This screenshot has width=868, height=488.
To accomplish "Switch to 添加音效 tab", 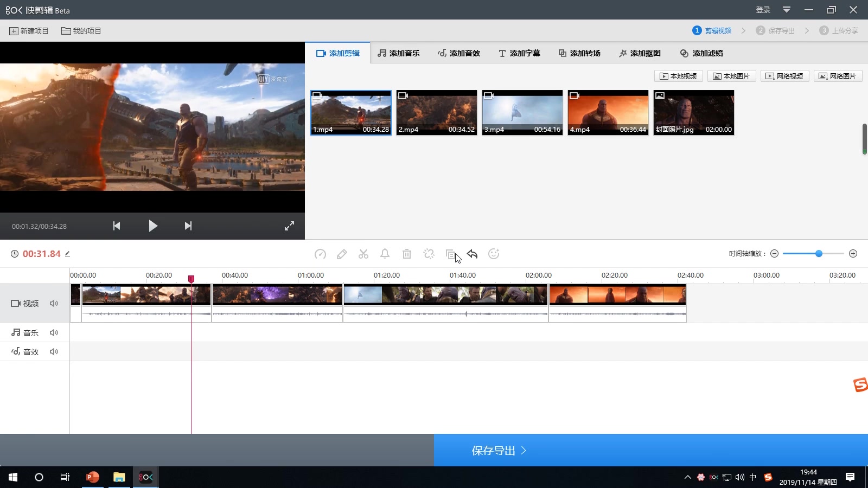I will 459,53.
